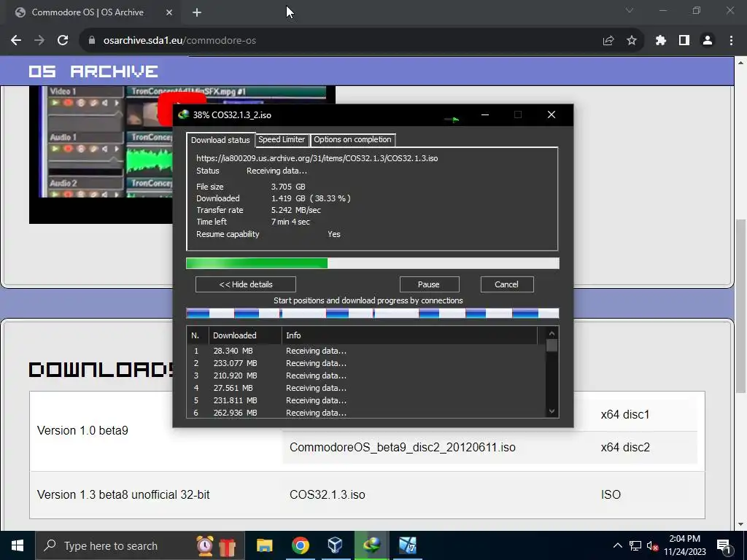The height and width of the screenshot is (560, 747).
Task: Click the muted volume tray icon
Action: point(652,545)
